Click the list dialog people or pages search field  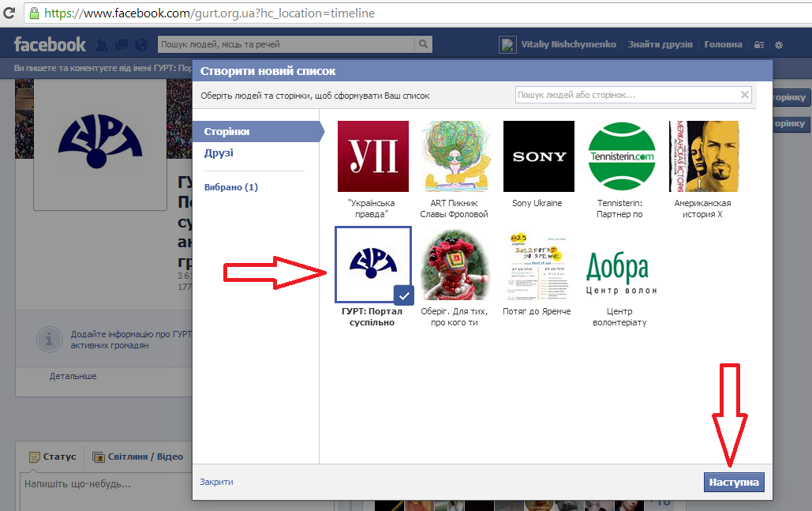coord(634,95)
